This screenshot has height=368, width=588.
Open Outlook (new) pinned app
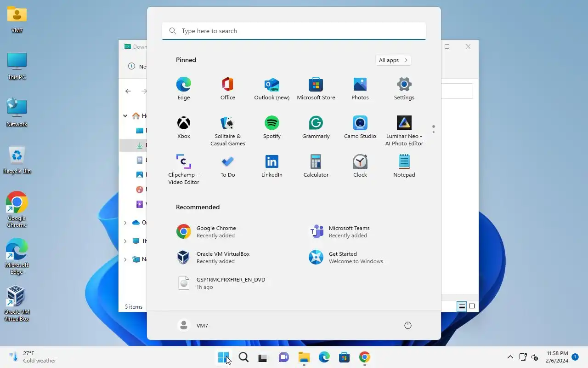point(271,89)
